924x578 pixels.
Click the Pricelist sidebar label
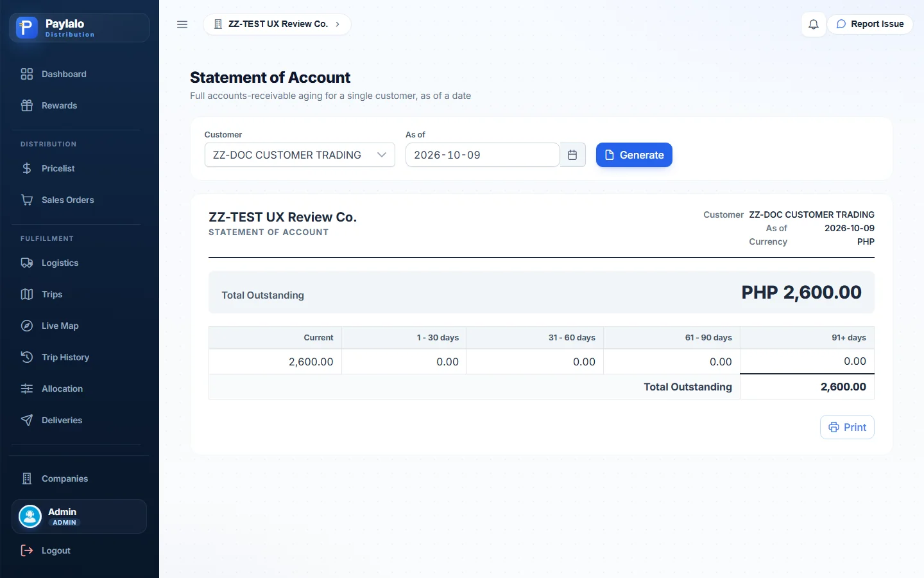[58, 168]
